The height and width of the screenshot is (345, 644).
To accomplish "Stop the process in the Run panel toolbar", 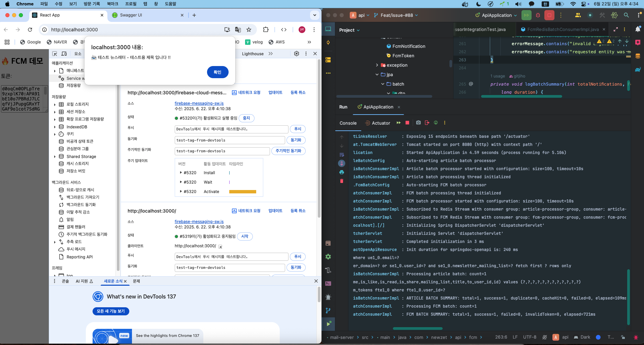I will pyautogui.click(x=407, y=123).
